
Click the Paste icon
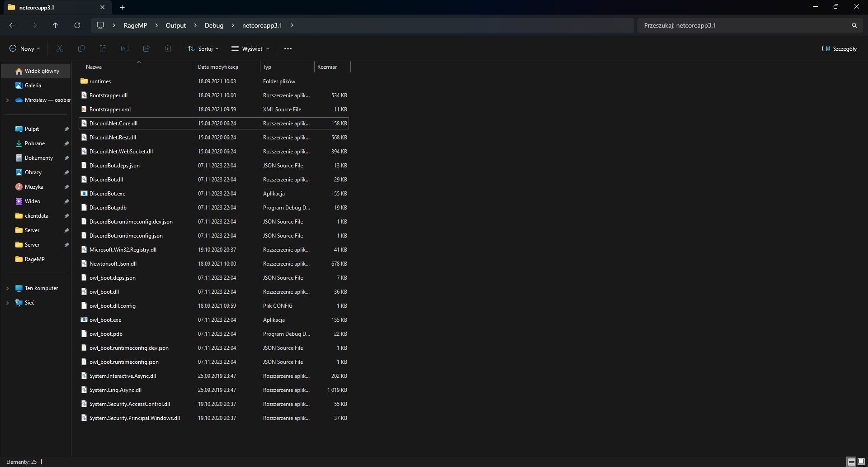pos(103,48)
